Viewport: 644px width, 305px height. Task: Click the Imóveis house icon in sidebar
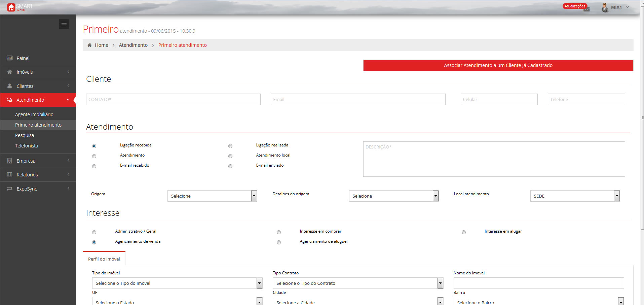point(10,72)
